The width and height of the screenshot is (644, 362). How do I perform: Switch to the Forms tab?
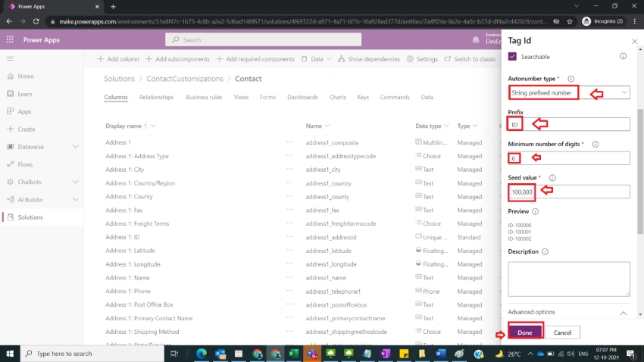pyautogui.click(x=267, y=97)
